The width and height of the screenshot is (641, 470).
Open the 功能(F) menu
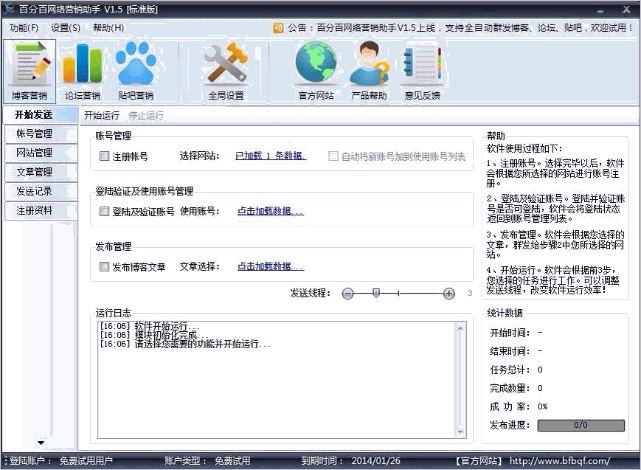(24, 28)
